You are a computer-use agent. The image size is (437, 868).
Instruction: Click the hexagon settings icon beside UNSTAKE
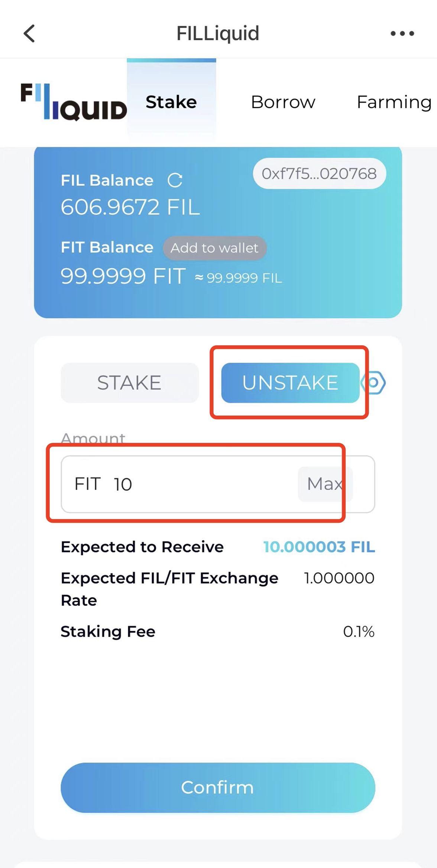coord(373,382)
